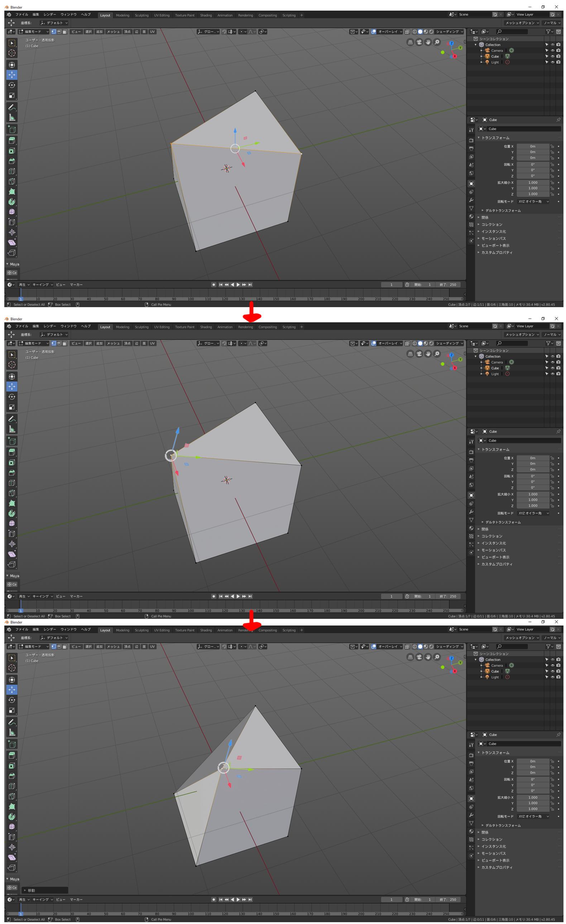Screen dimensions: 566x924
Task: Select the Scale tool in top Blender window
Action: point(11,95)
